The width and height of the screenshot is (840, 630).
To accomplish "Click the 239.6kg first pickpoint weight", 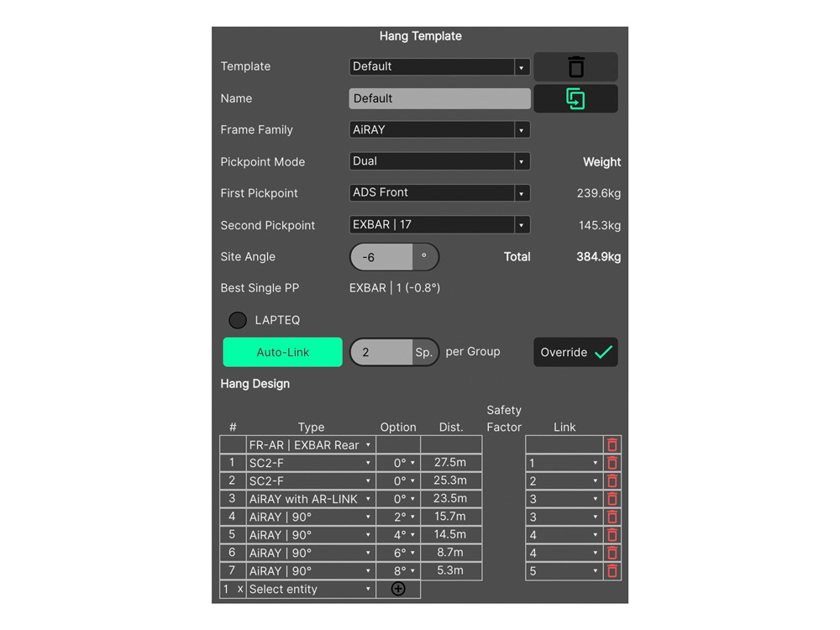I will [x=598, y=193].
